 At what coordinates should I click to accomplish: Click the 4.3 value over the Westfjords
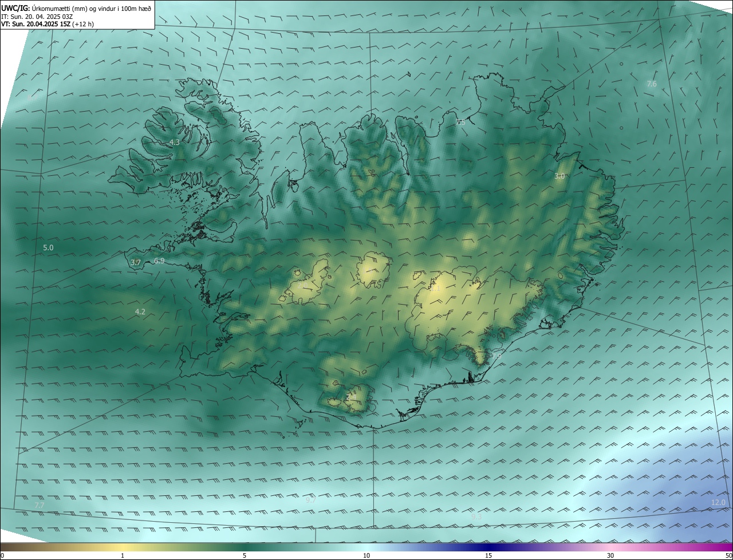click(175, 142)
